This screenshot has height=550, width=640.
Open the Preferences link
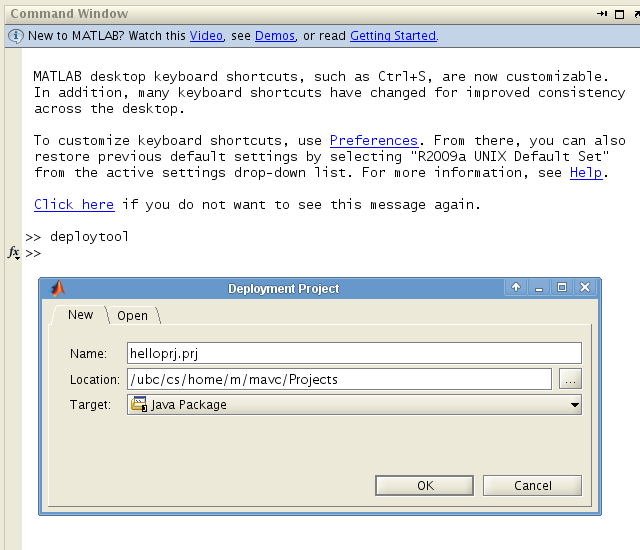point(374,140)
